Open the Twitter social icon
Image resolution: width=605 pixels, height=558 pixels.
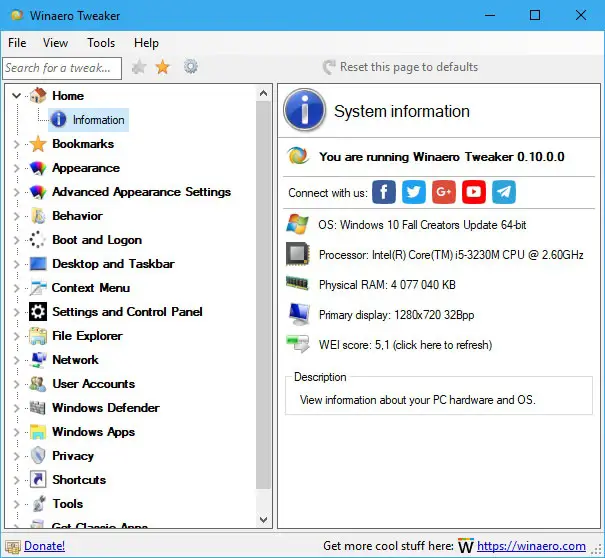pos(414,192)
